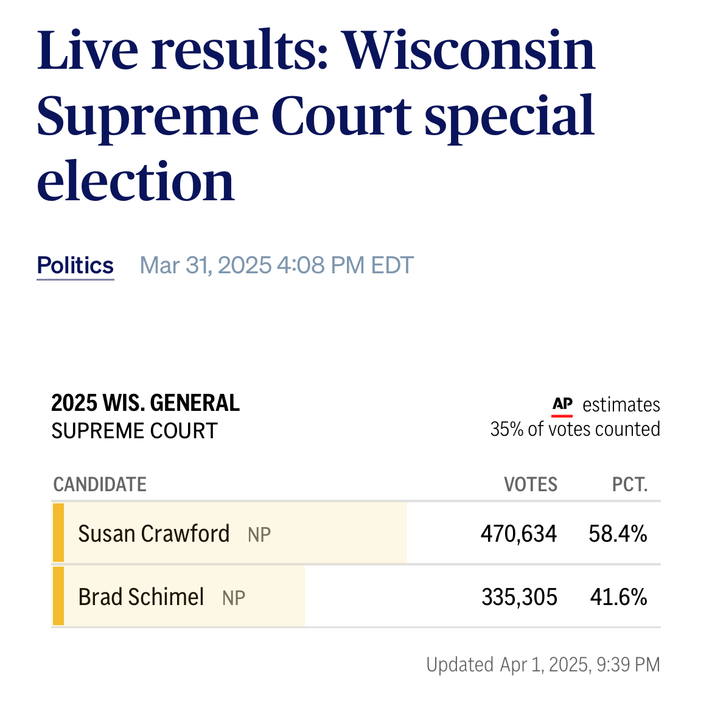Select the yellow color marker beside Susan Crawford
Image resolution: width=712 pixels, height=728 pixels.
[58, 533]
